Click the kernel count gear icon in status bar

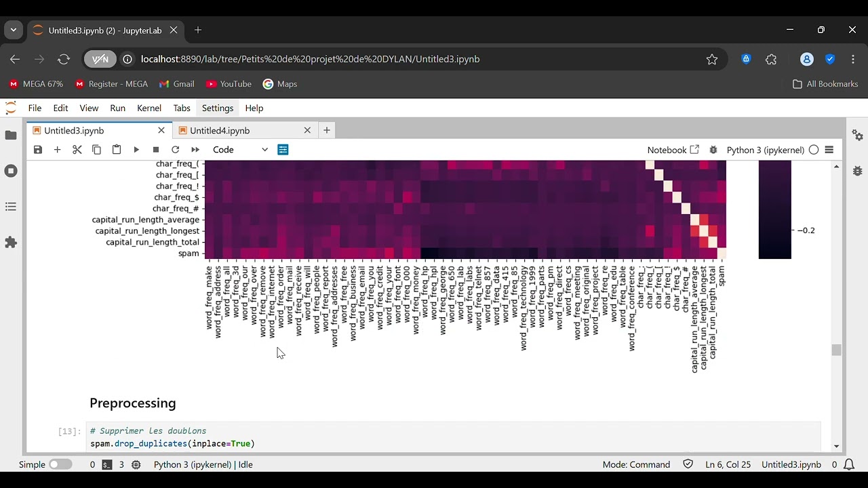(136, 465)
